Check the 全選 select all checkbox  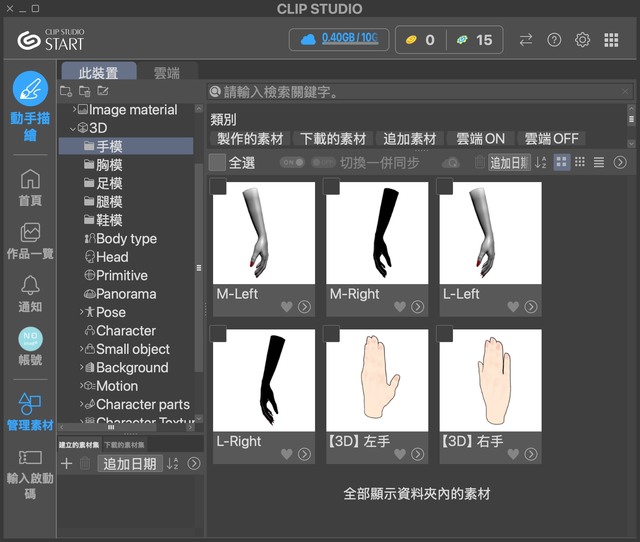[x=217, y=162]
